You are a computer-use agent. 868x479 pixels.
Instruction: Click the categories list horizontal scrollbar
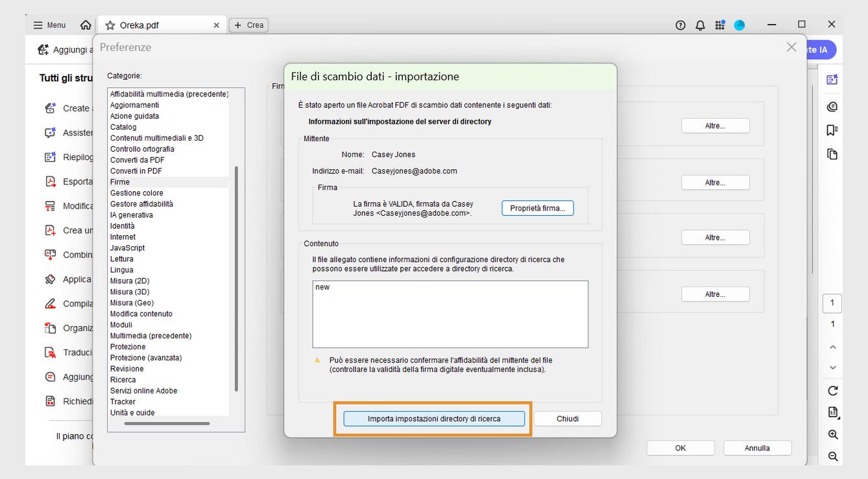(167, 423)
